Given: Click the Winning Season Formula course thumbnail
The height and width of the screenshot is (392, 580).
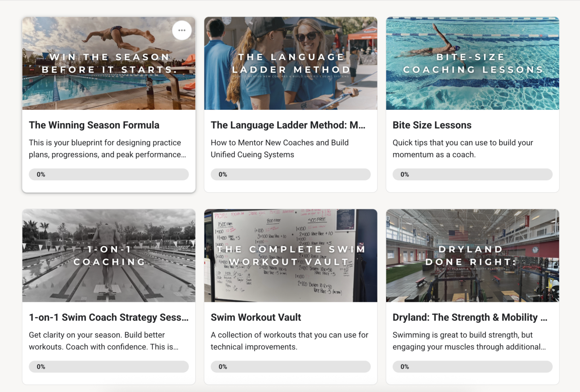Looking at the screenshot, I should 109,63.
